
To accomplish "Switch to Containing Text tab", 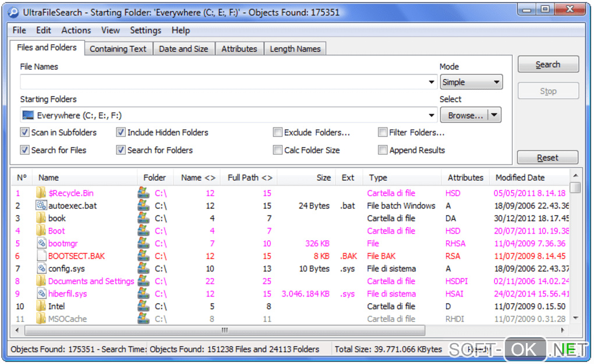I will 118,49.
